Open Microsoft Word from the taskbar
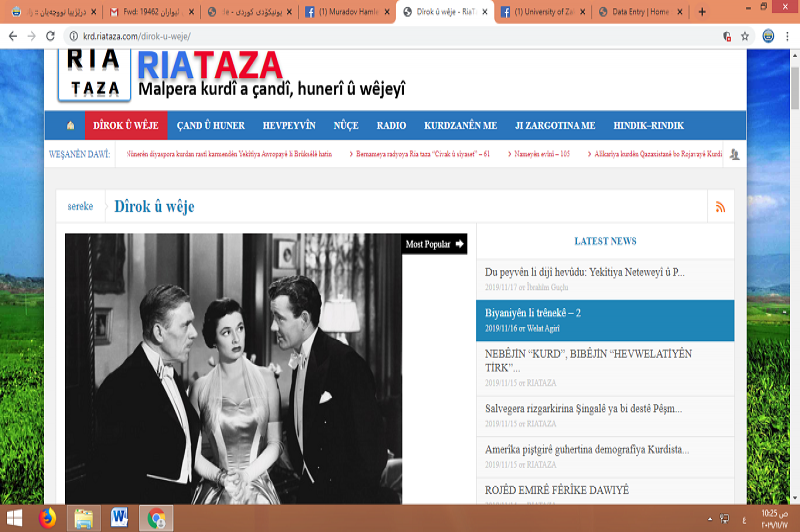The image size is (800, 532). pyautogui.click(x=120, y=517)
